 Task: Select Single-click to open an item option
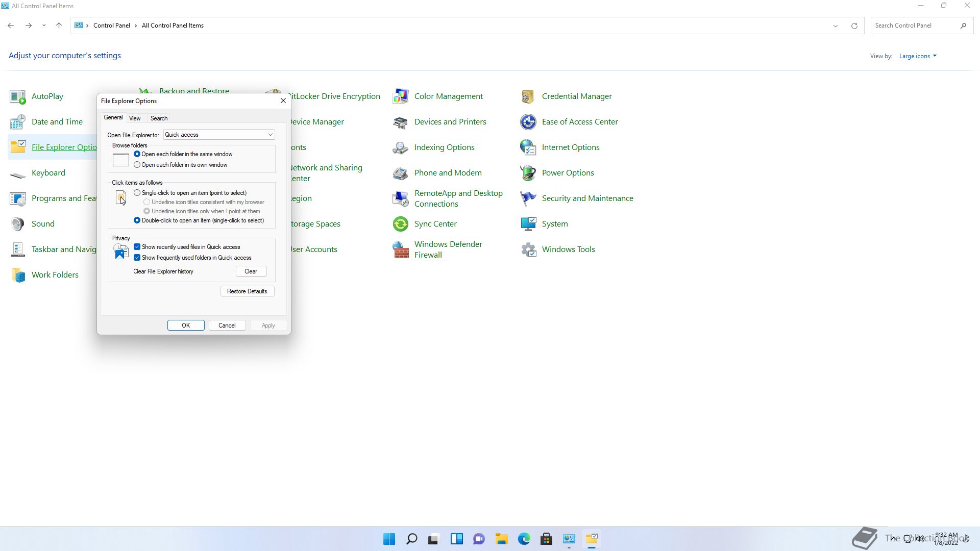tap(137, 193)
